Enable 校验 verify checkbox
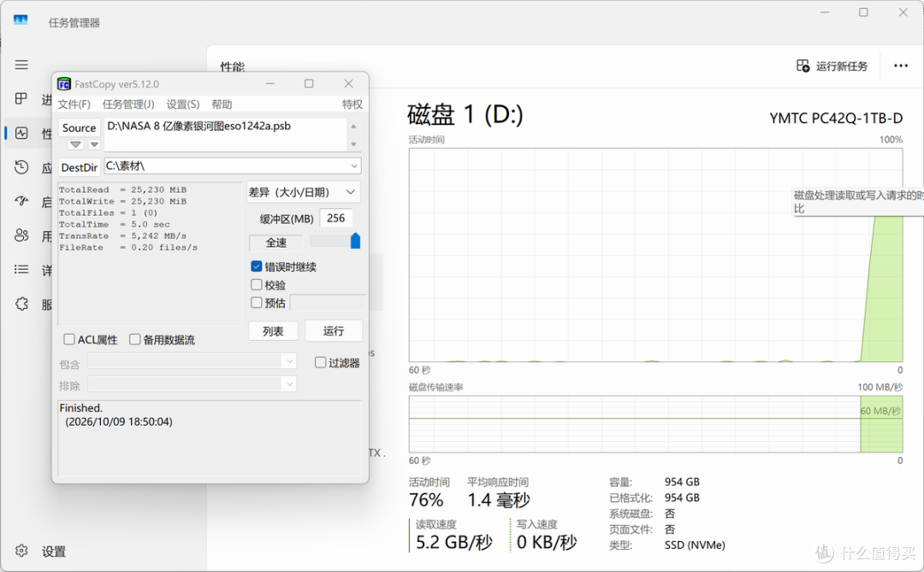The width and height of the screenshot is (924, 572). click(x=257, y=285)
